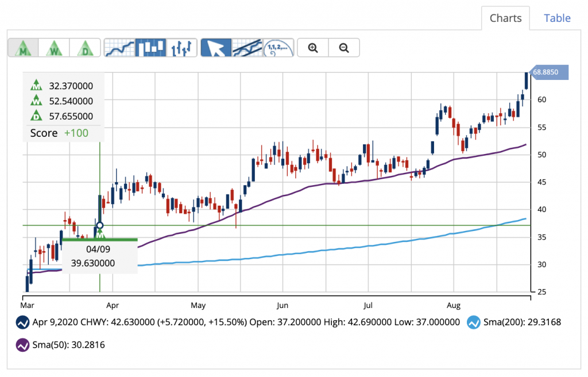Screen dimensions: 588x377
Task: Toggle the Daily timeframe button
Action: 85,48
